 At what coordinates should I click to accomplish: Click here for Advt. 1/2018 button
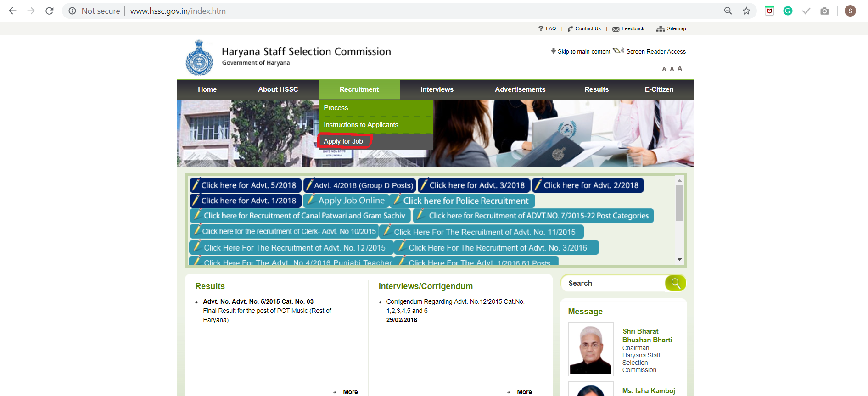246,201
